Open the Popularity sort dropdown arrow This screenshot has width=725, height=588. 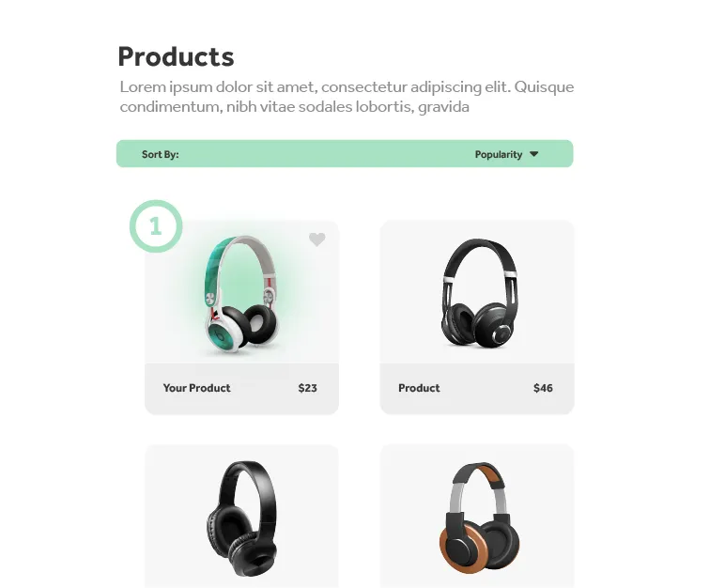point(534,154)
